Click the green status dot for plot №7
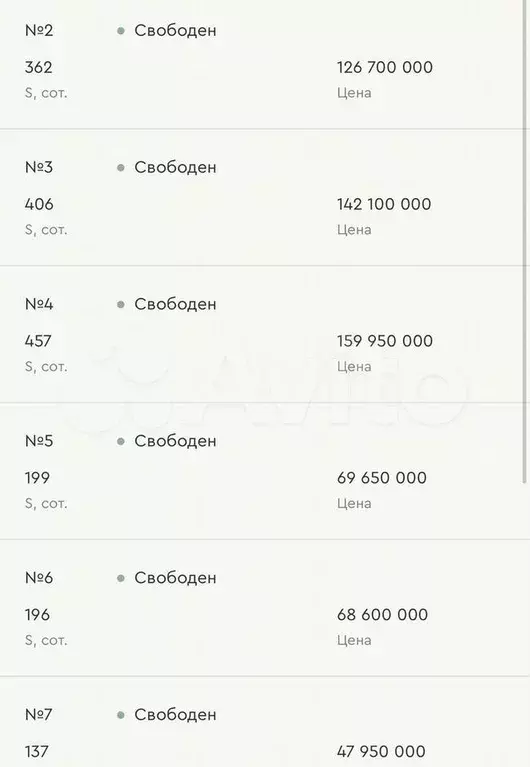 121,715
